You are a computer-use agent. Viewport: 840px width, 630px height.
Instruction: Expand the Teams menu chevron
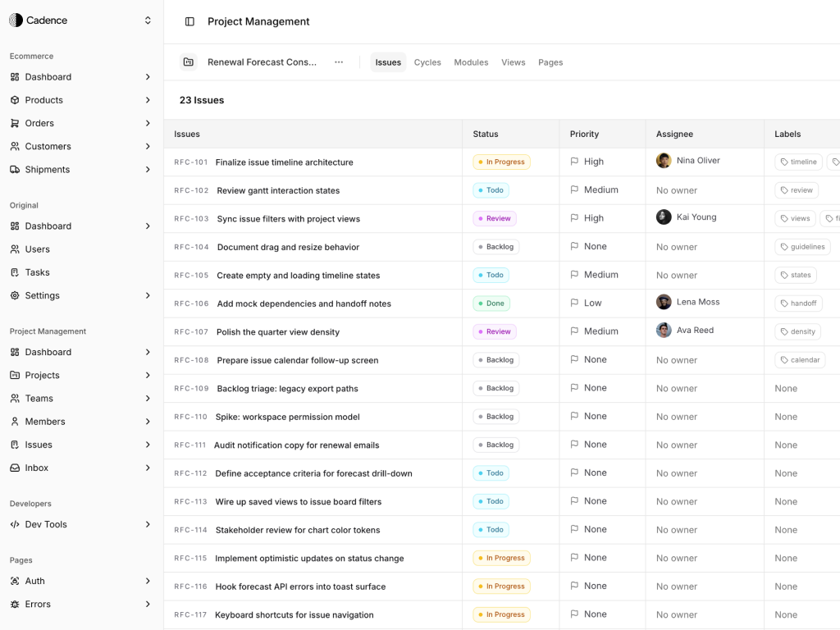click(148, 398)
